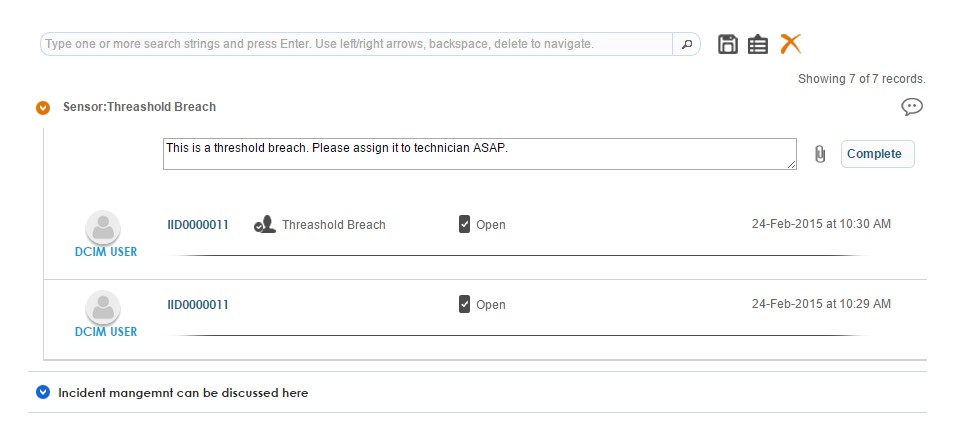Click the orange X clear icon
The height and width of the screenshot is (422, 973).
(791, 43)
